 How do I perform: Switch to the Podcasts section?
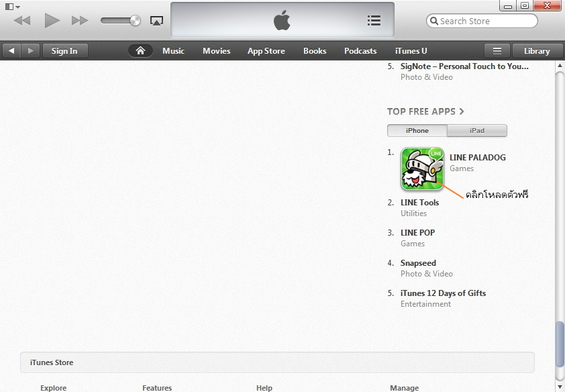(x=360, y=51)
